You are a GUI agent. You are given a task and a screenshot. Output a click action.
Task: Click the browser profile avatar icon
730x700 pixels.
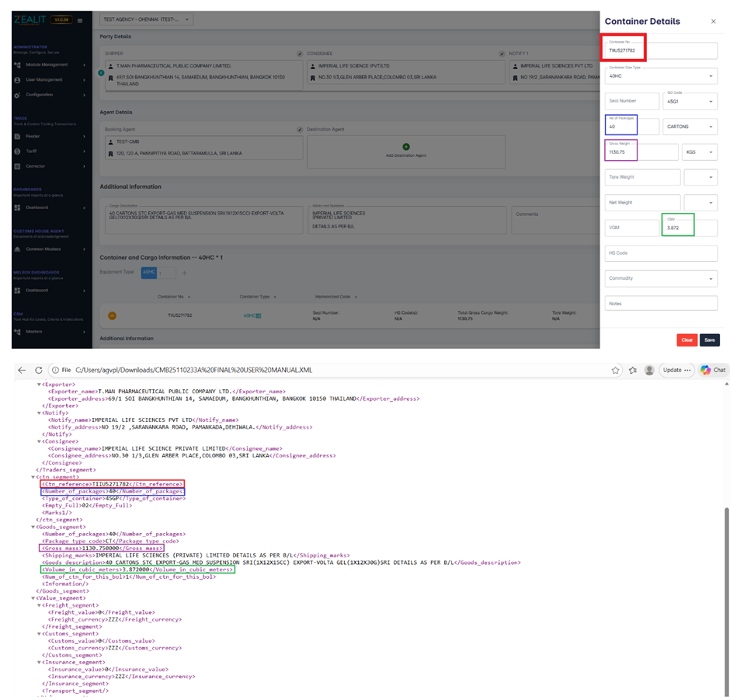649,371
